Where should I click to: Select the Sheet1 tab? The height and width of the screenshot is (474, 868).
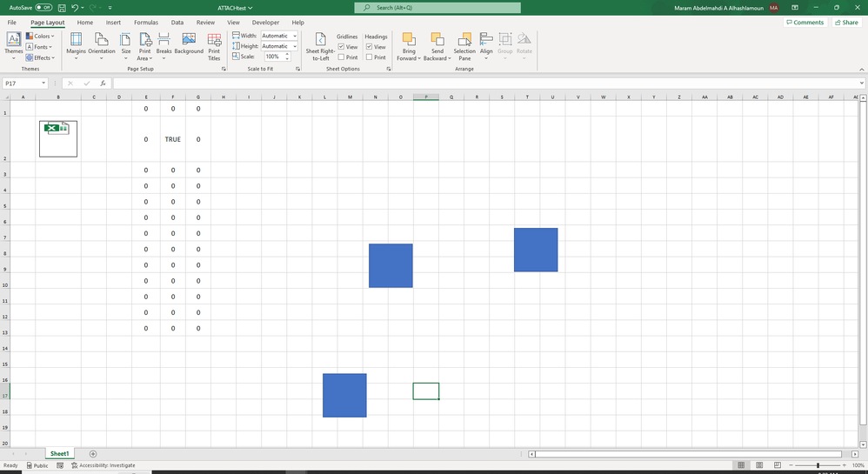(59, 453)
